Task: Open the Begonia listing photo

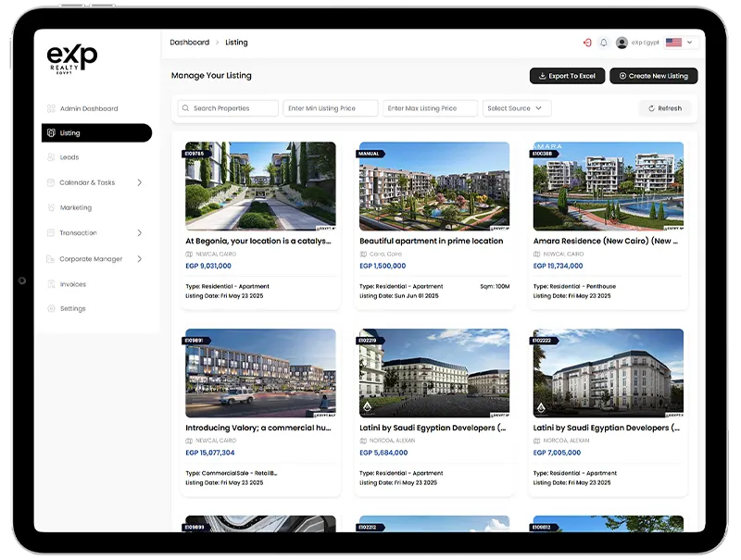Action: coord(261,186)
